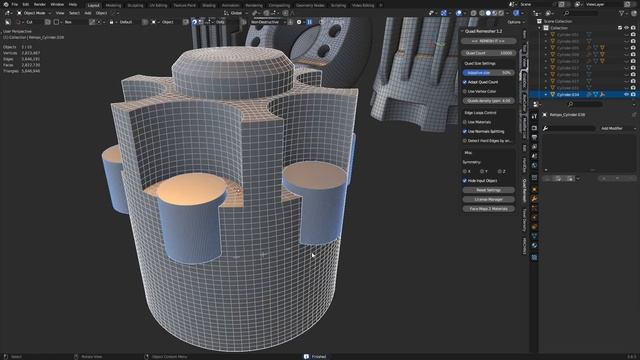Enable X symmetry option

coord(464,171)
